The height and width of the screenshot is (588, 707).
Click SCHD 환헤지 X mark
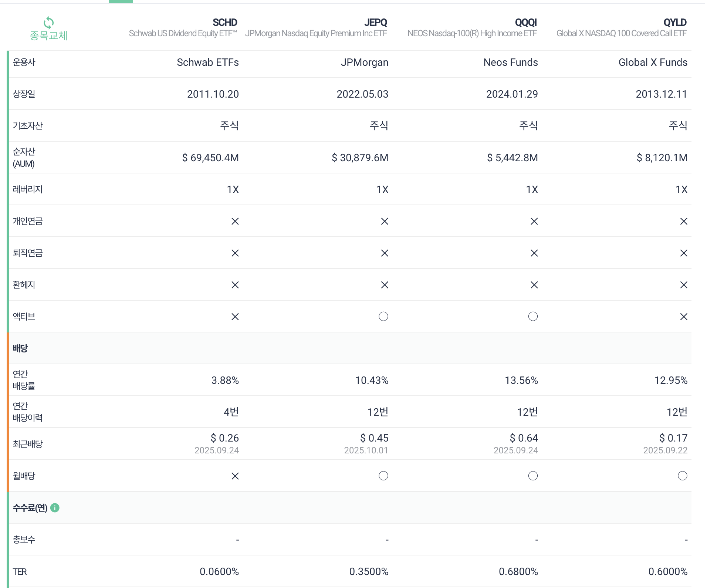pyautogui.click(x=235, y=285)
